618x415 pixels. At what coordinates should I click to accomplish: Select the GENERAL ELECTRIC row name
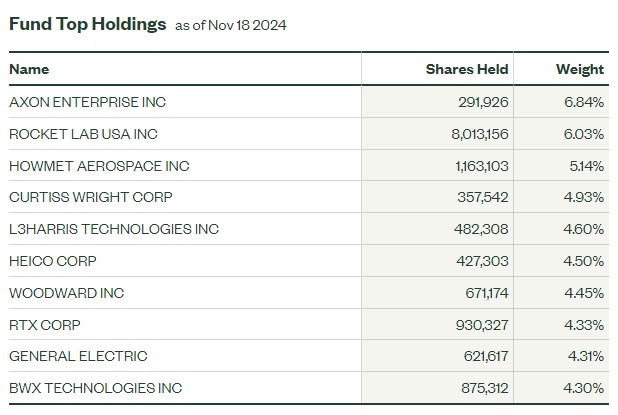(x=78, y=356)
